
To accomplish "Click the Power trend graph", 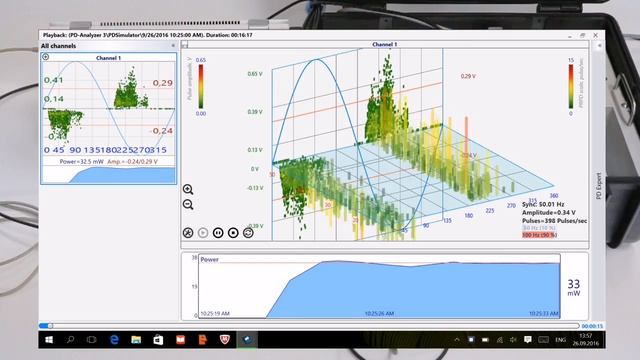I will coord(379,287).
